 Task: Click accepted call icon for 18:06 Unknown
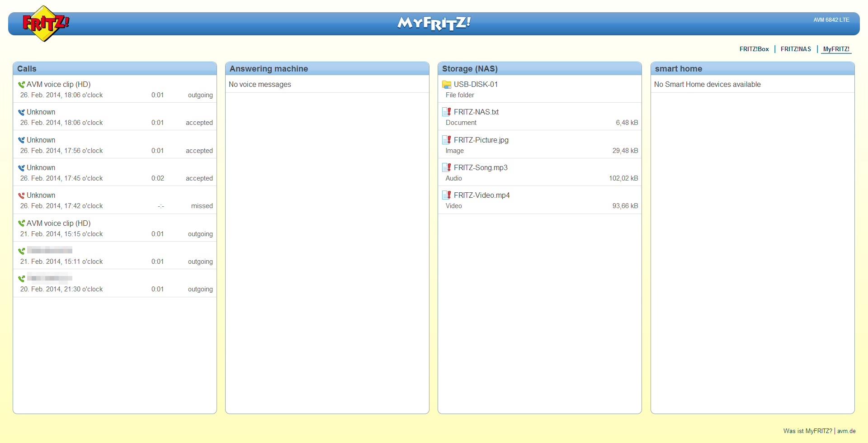tap(21, 112)
